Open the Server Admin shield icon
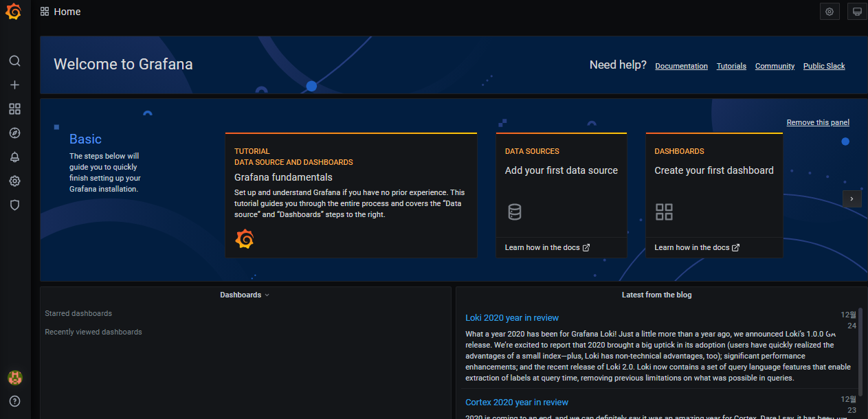The height and width of the screenshot is (419, 868). point(14,205)
